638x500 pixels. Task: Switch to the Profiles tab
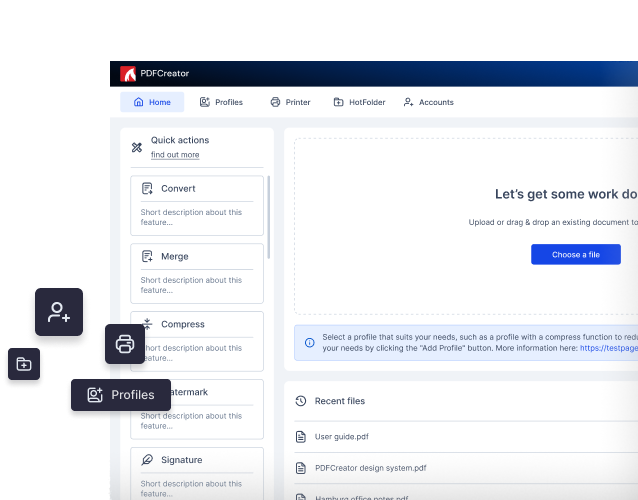coord(221,102)
